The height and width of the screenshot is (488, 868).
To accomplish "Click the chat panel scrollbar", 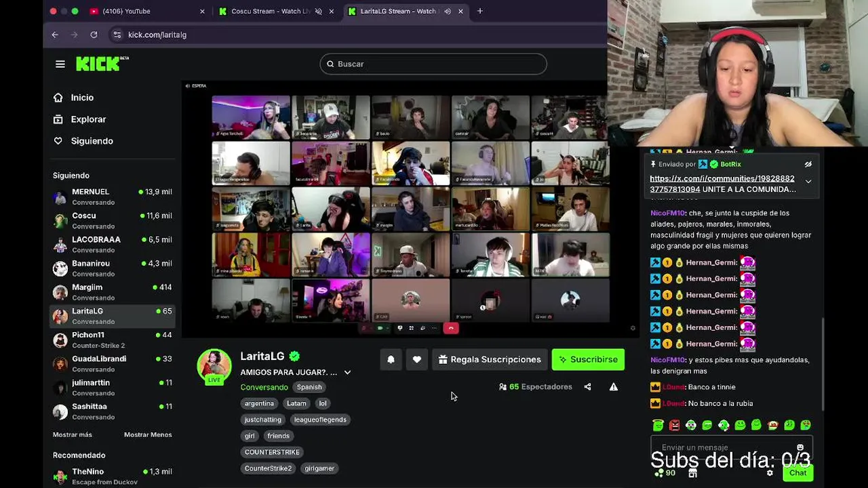I will click(824, 364).
